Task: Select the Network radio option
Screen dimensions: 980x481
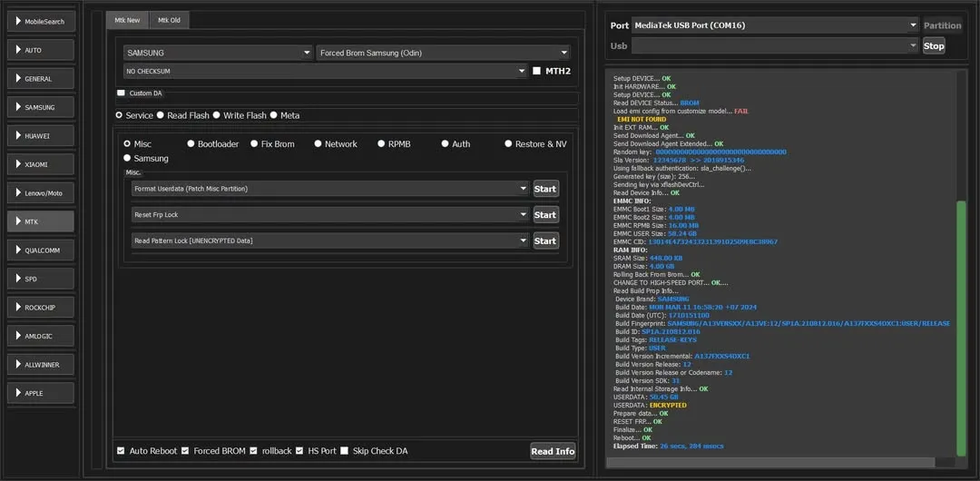Action: (x=318, y=144)
